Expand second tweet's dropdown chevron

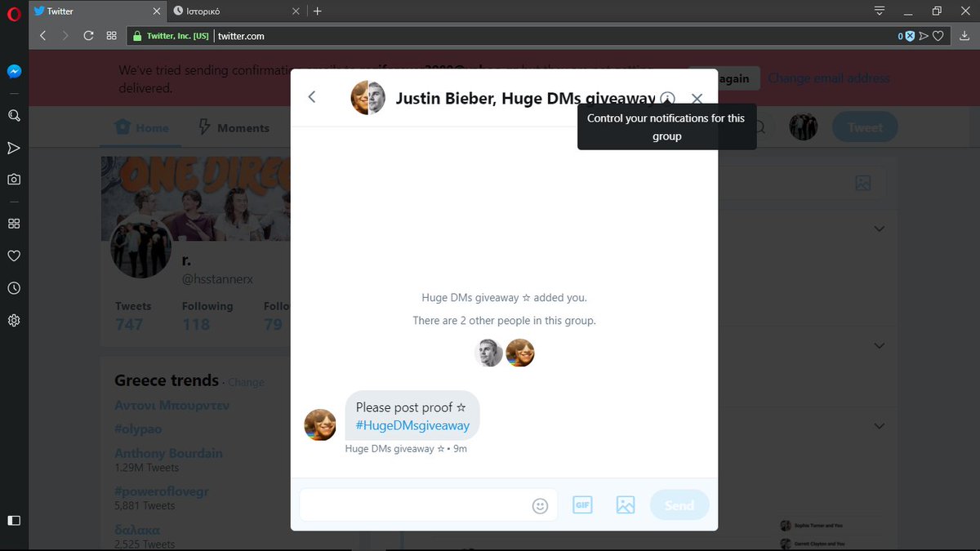tap(880, 345)
